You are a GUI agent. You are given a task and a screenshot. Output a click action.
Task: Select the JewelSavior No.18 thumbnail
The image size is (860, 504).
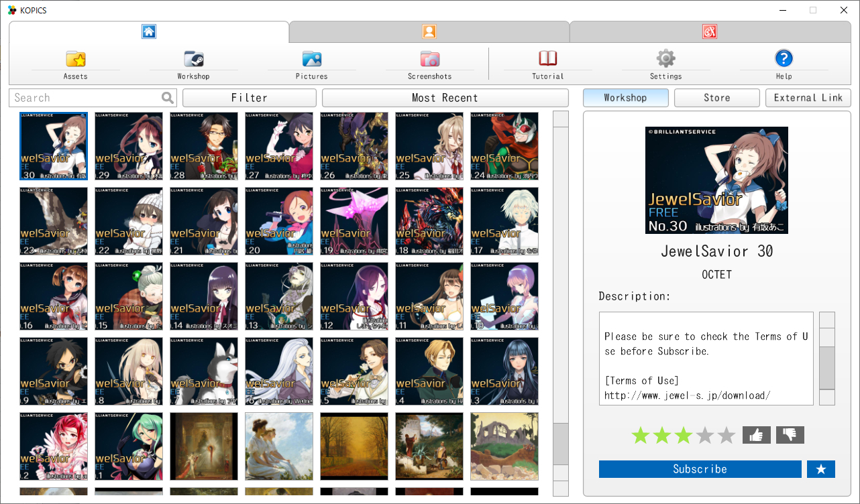[x=429, y=221]
